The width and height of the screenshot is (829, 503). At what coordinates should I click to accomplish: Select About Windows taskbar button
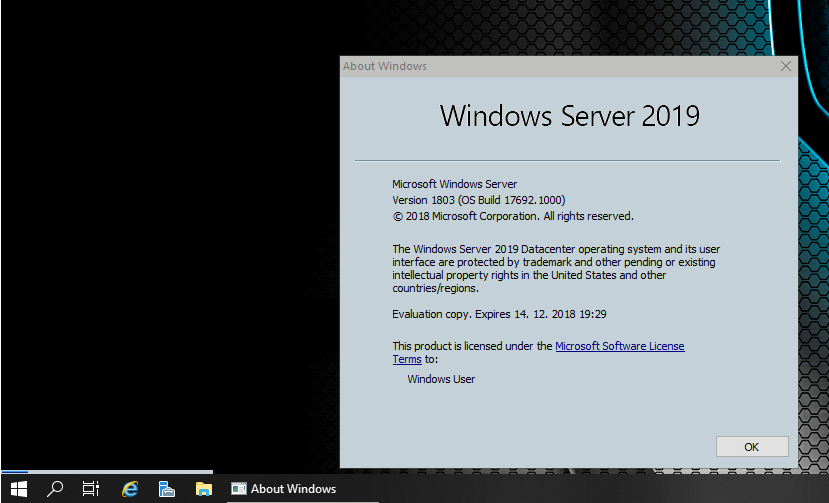303,489
